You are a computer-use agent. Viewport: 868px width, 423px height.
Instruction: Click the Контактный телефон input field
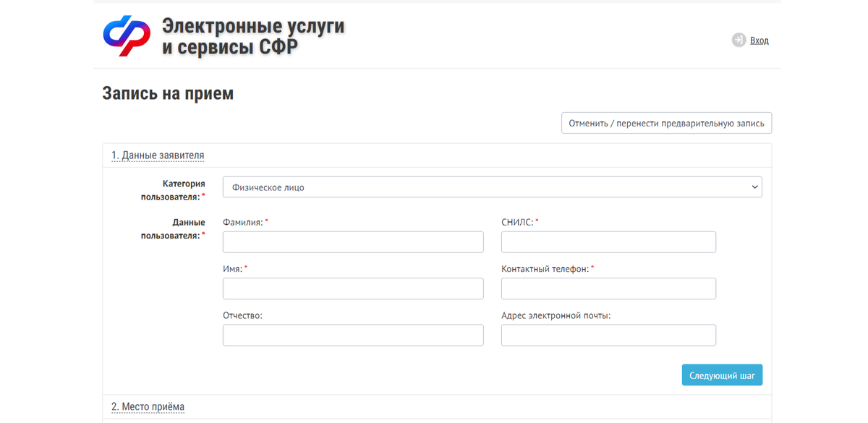coord(608,288)
